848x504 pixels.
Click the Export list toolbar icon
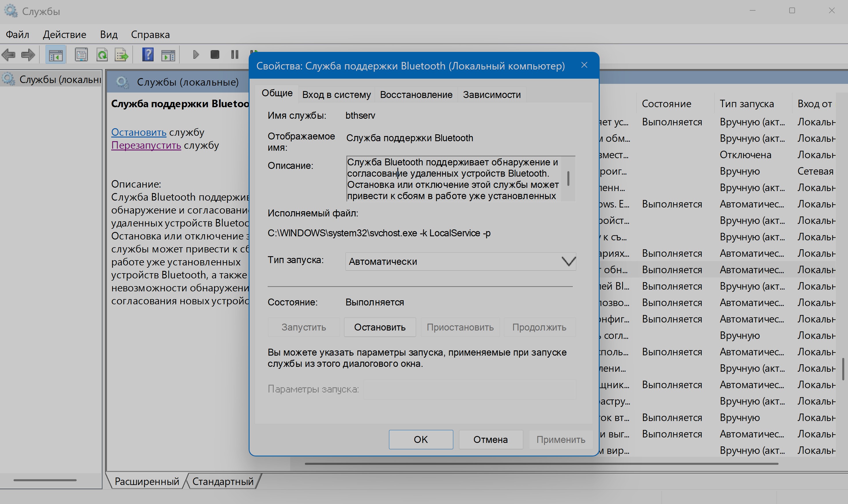(122, 55)
